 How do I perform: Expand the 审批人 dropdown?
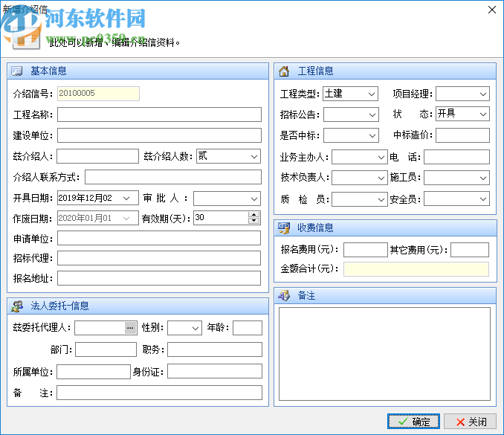(x=227, y=199)
